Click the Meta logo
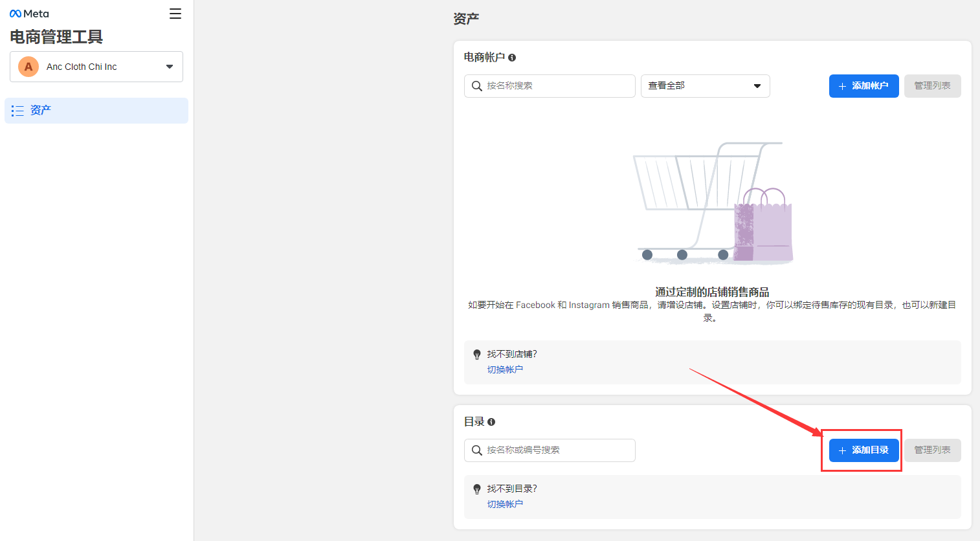The image size is (980, 541). [29, 14]
